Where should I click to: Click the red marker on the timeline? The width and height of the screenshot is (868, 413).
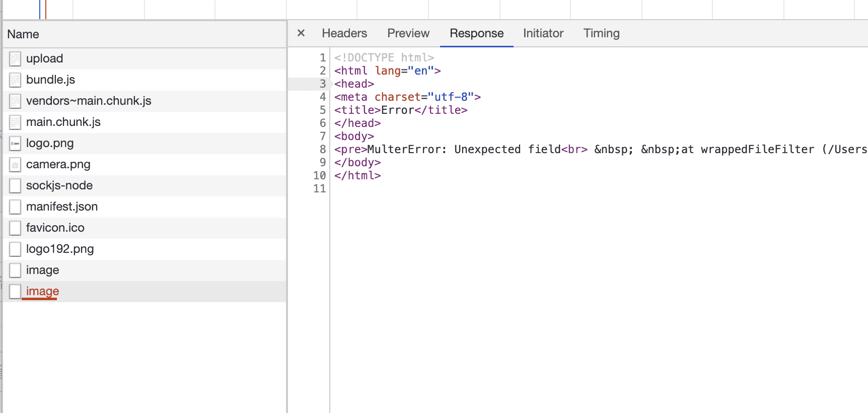pyautogui.click(x=46, y=9)
